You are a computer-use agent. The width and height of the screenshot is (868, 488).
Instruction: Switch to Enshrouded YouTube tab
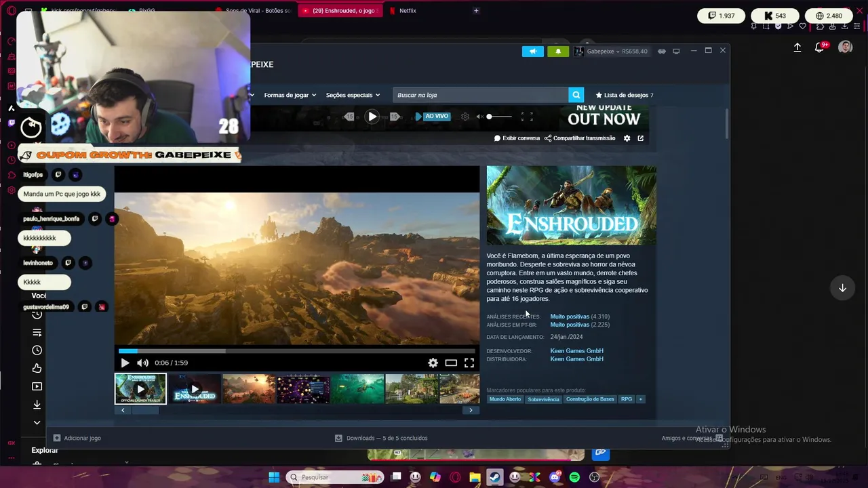click(341, 11)
